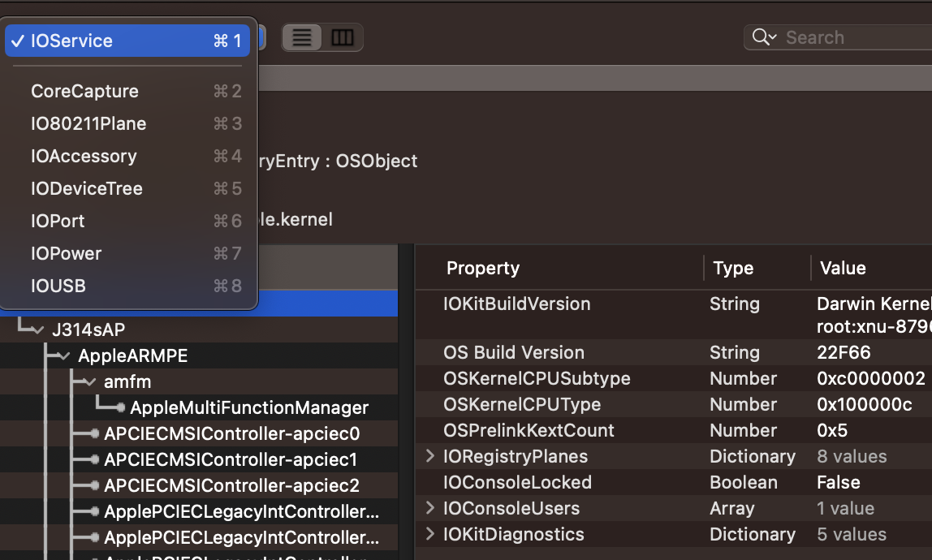Image resolution: width=932 pixels, height=560 pixels.
Task: Collapse the amfm tree node
Action: pos(90,381)
